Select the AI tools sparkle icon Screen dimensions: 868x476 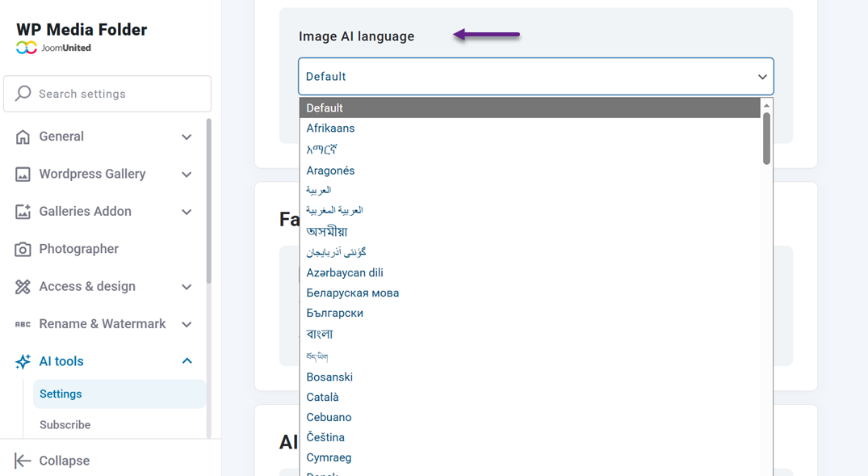[22, 361]
